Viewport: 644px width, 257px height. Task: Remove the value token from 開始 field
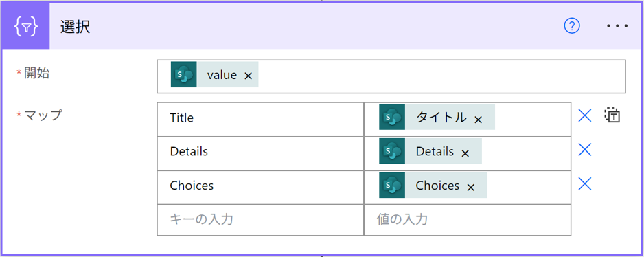(x=248, y=76)
